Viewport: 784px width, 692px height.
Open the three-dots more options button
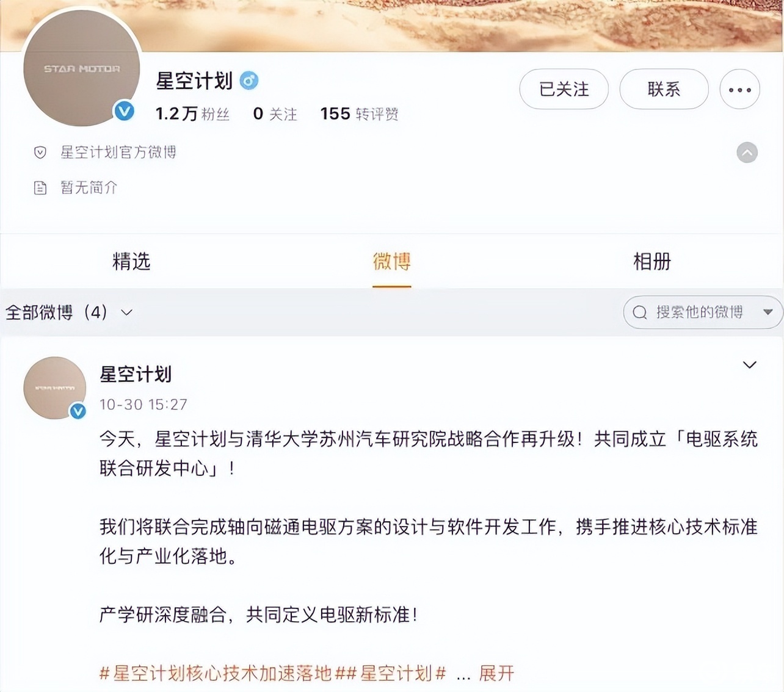tap(739, 89)
